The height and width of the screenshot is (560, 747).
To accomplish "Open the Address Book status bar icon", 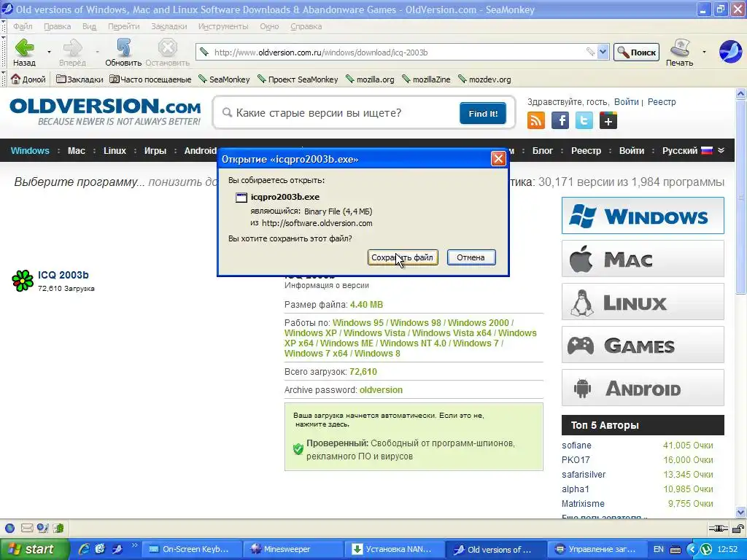I will 58,528.
